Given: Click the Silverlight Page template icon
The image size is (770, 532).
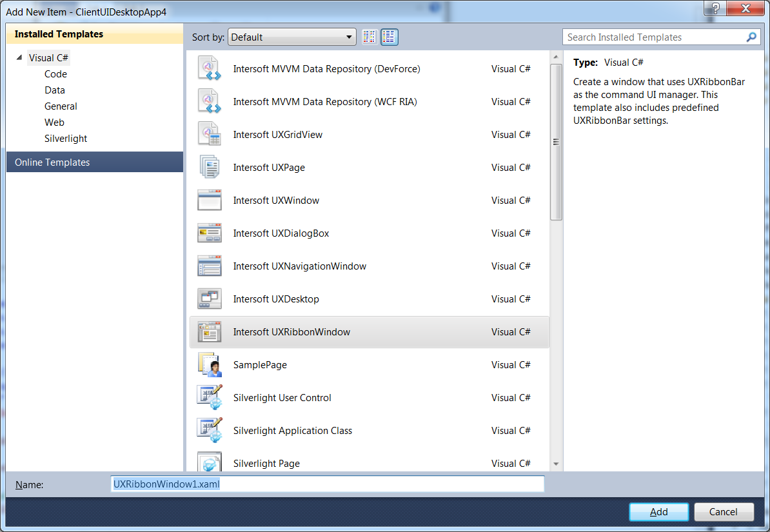Looking at the screenshot, I should point(210,462).
